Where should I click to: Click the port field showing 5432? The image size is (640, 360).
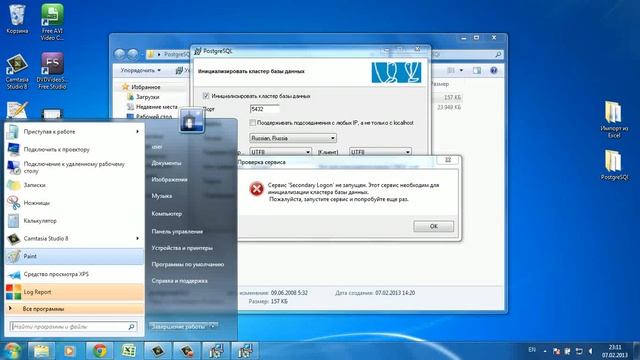(264, 109)
